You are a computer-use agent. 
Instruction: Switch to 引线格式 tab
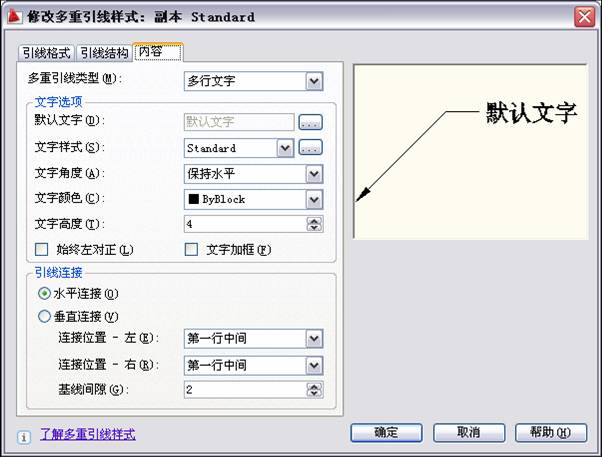(46, 53)
